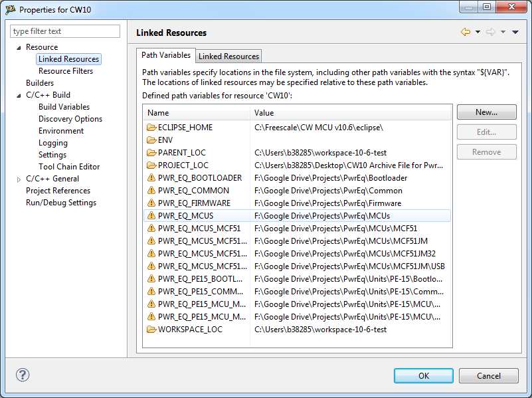The height and width of the screenshot is (398, 532).
Task: Click the forward navigation arrow icon
Action: 491,32
